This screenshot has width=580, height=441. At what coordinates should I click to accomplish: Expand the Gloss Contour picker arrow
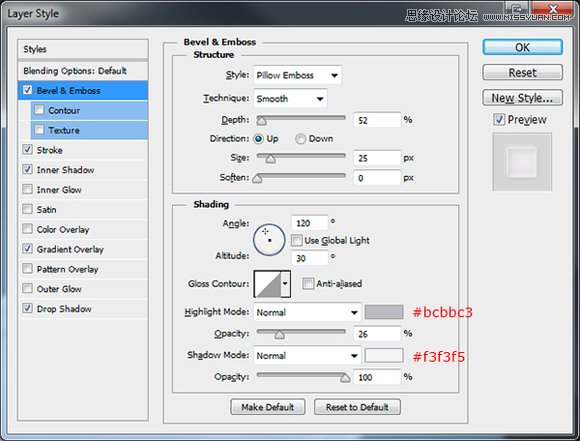pos(286,284)
